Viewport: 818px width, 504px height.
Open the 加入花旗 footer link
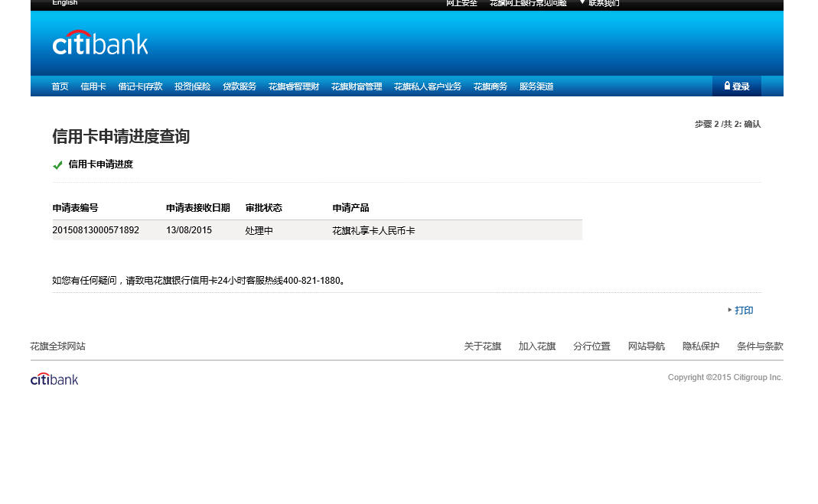click(x=537, y=346)
